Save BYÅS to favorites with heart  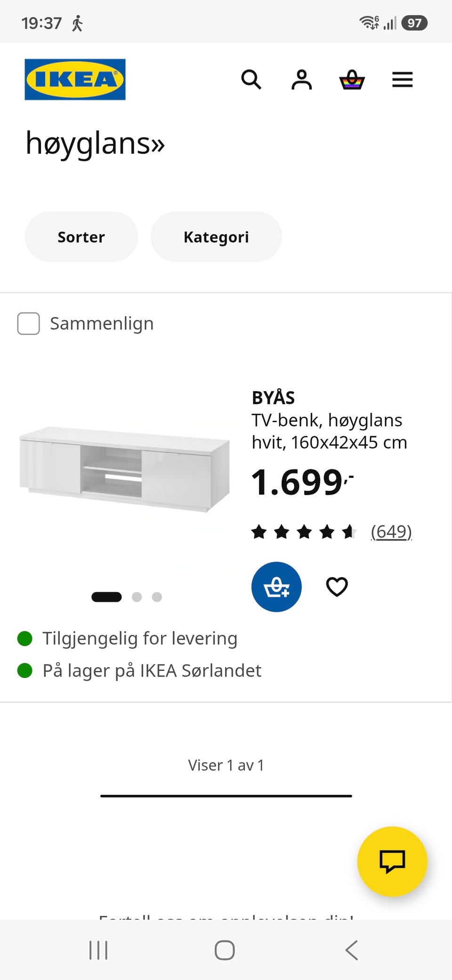coord(337,587)
